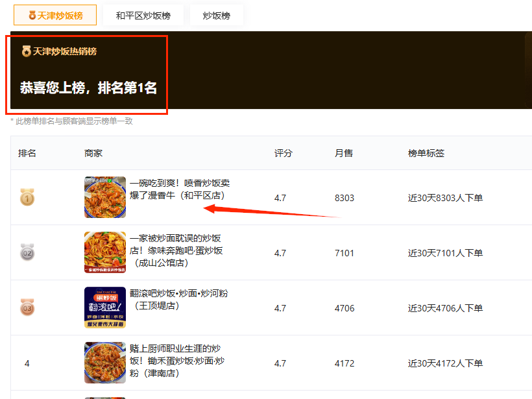Click the rank number 4 in the list
This screenshot has width=532, height=399.
point(27,363)
